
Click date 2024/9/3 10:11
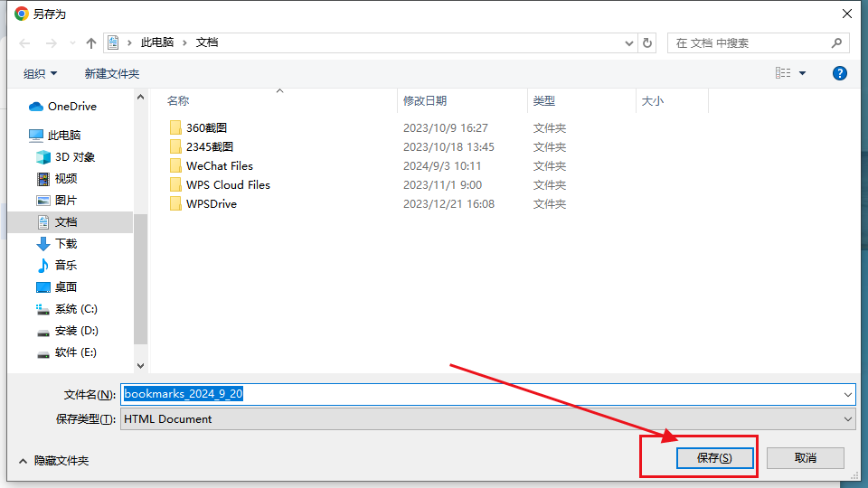(x=442, y=166)
